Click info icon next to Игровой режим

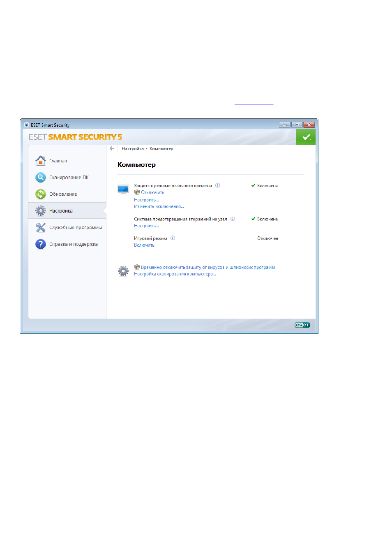tap(173, 238)
